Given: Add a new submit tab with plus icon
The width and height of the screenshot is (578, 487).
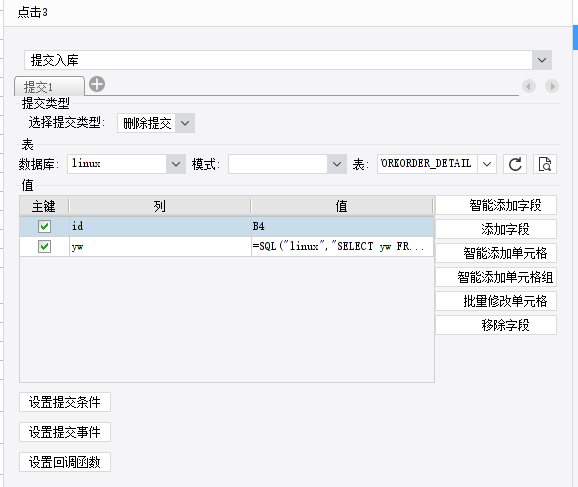Looking at the screenshot, I should (x=97, y=84).
